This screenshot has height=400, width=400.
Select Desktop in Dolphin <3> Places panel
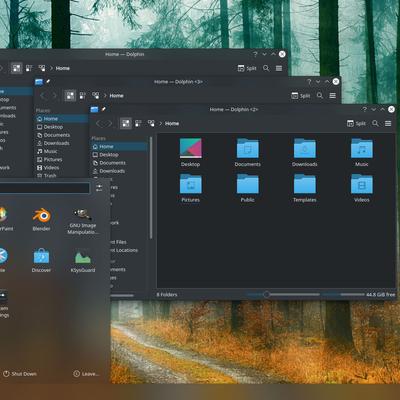pyautogui.click(x=62, y=127)
